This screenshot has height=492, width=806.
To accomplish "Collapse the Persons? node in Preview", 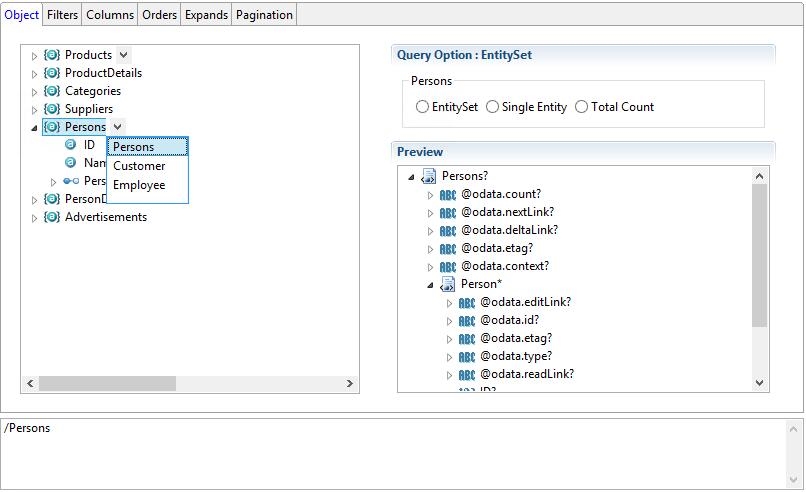I will [411, 177].
